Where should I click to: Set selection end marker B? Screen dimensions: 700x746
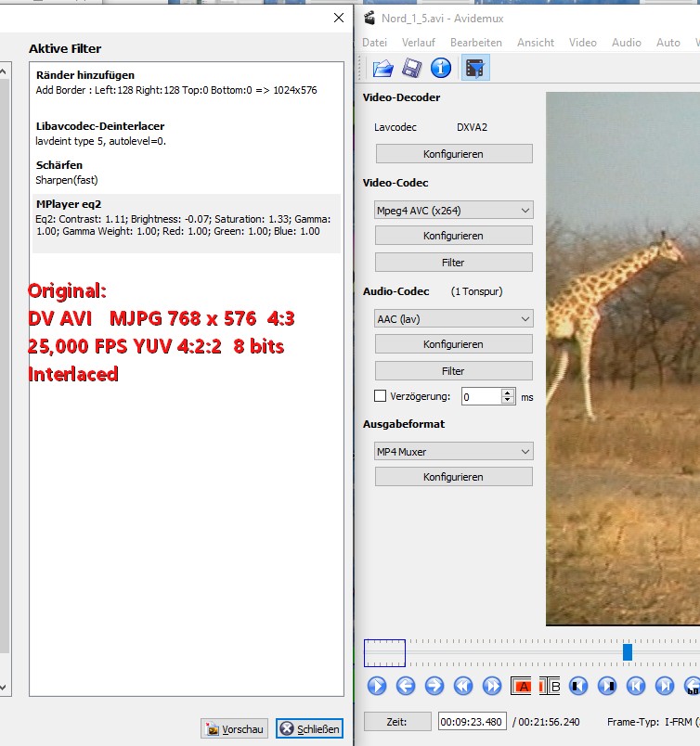tap(549, 686)
